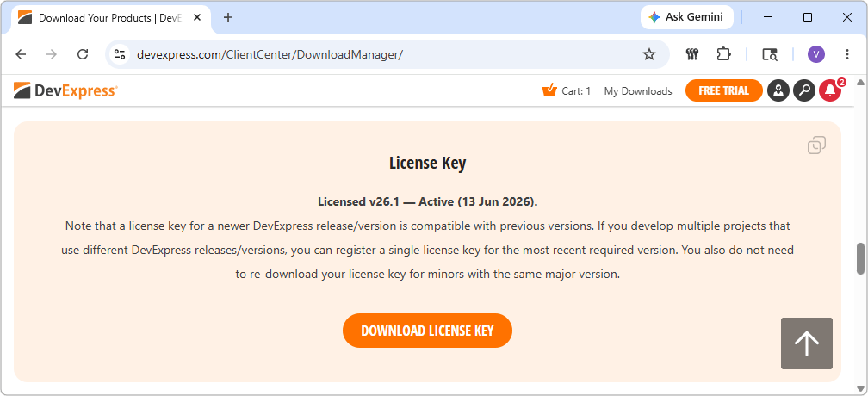This screenshot has height=396, width=868.
Task: Open a new browser tab
Action: [228, 18]
